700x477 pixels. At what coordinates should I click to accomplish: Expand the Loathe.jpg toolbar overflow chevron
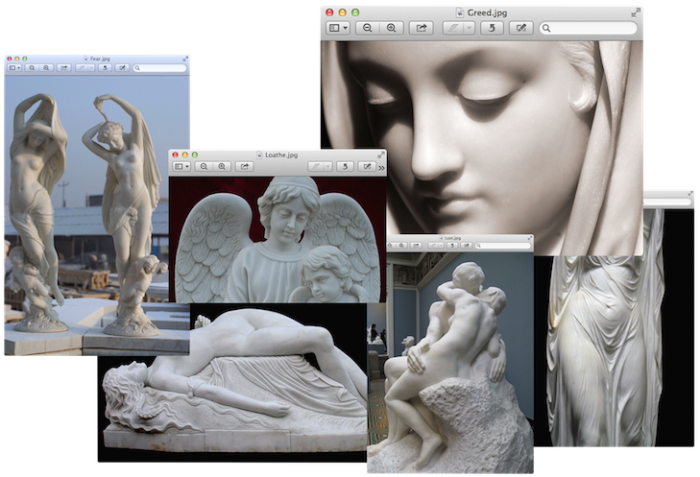coord(381,167)
